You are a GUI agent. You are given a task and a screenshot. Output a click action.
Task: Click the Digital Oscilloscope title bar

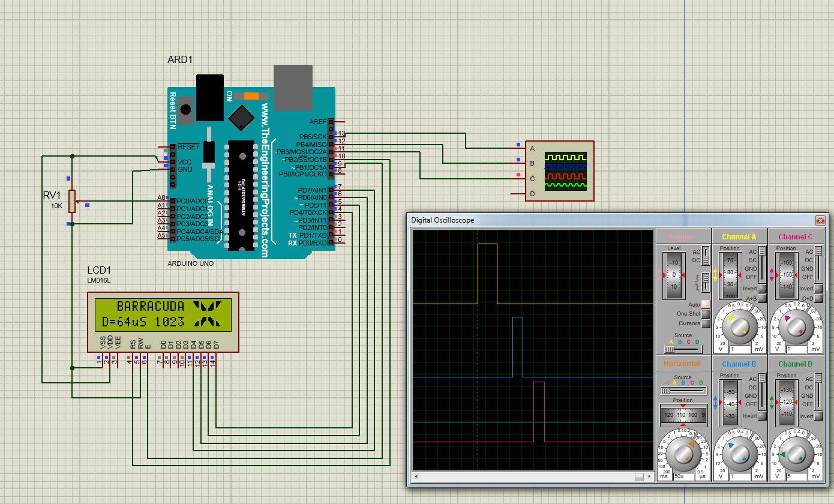pyautogui.click(x=617, y=220)
